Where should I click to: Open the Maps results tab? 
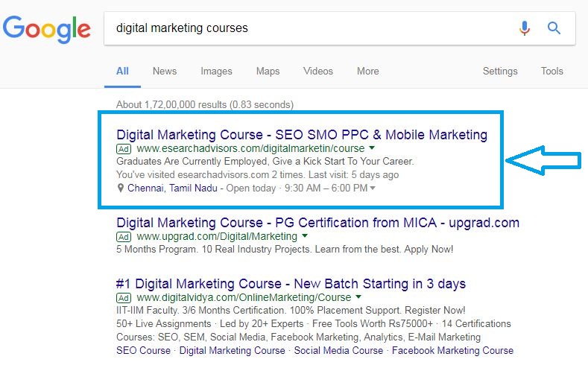(268, 72)
